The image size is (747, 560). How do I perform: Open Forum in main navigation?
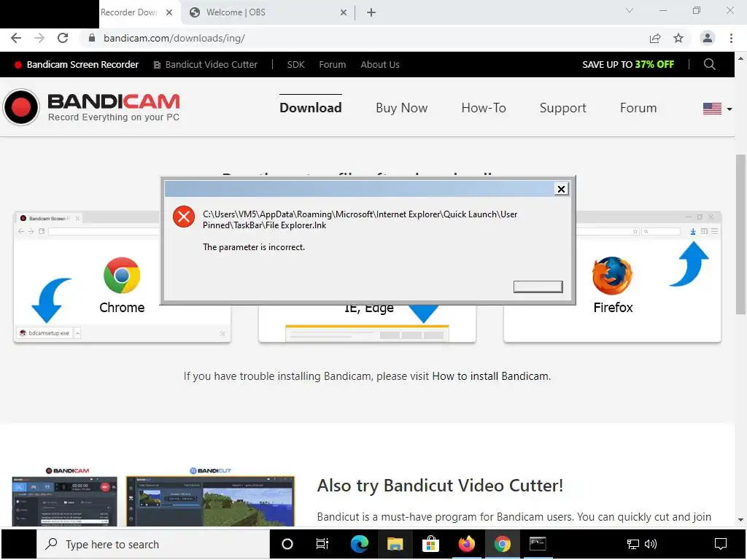(x=638, y=108)
